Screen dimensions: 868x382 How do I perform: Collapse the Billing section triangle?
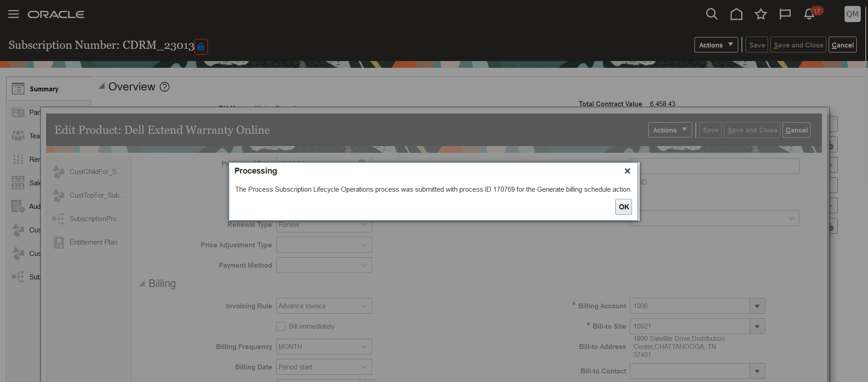[x=142, y=283]
